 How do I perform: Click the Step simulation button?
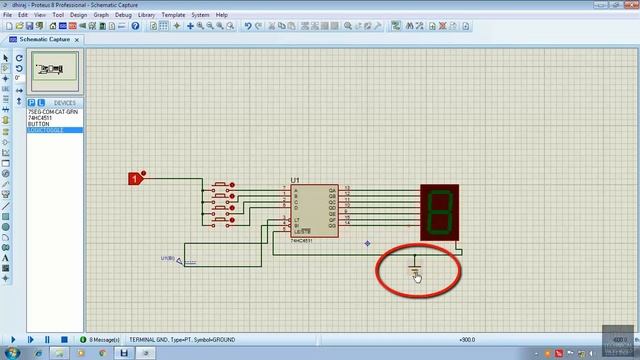click(x=30, y=340)
